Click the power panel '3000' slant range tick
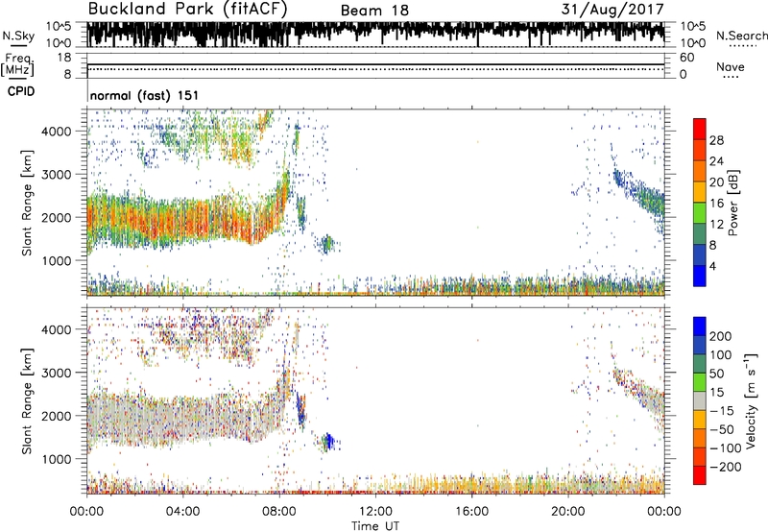This screenshot has width=768, height=532. (x=56, y=175)
